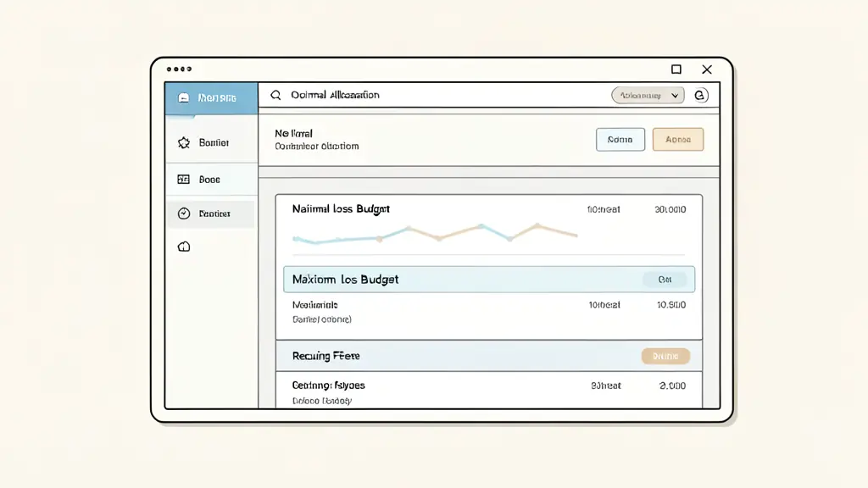Click the icon in the blue sidebar tab
The width and height of the screenshot is (868, 488).
click(183, 98)
